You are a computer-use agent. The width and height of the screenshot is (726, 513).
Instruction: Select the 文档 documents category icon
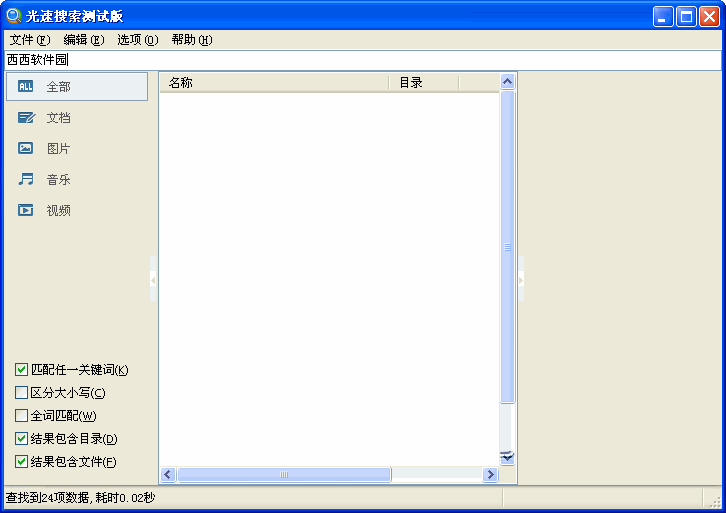coord(26,118)
